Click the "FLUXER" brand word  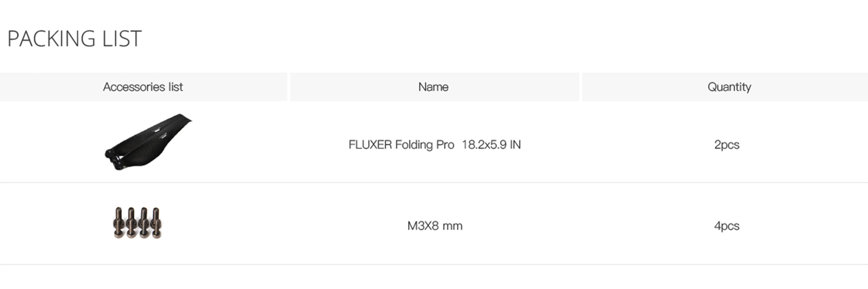370,145
